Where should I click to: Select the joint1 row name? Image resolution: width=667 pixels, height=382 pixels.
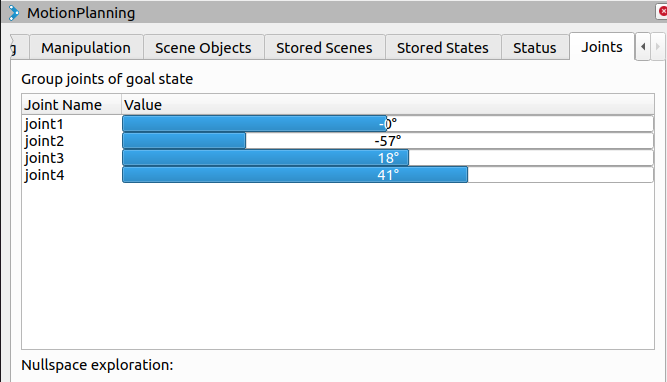click(x=44, y=124)
